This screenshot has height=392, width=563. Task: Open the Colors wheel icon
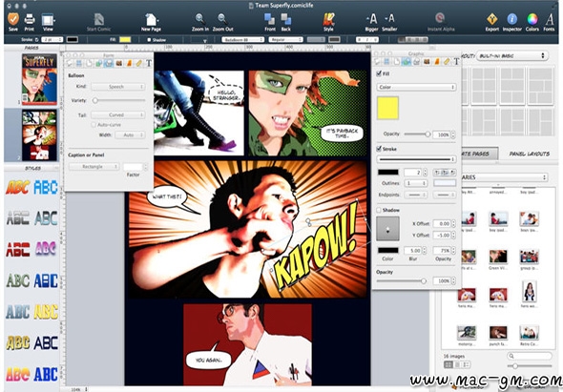pos(532,19)
